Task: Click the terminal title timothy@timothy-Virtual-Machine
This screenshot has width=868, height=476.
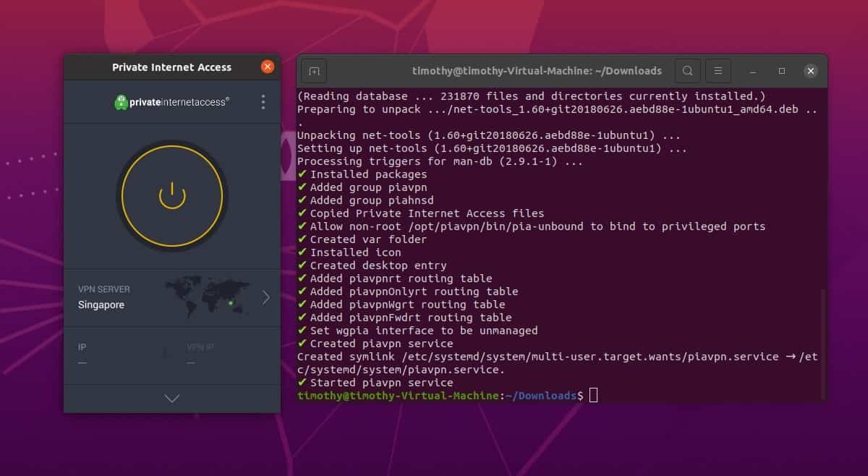Action: click(x=537, y=71)
